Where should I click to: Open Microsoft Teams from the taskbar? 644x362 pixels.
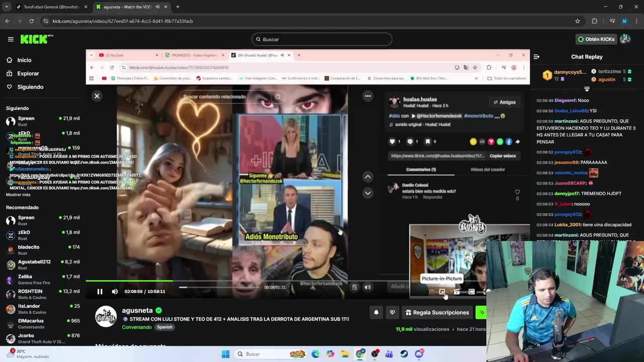389,354
